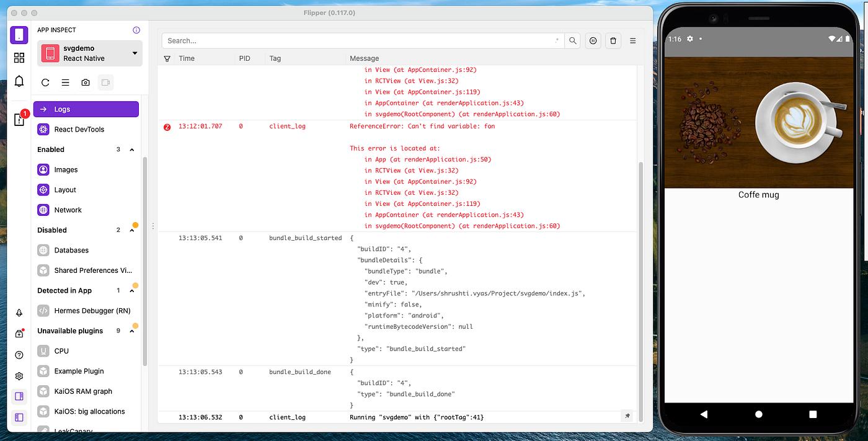Image resolution: width=868 pixels, height=441 pixels.
Task: Toggle the right sidebar layout icon
Action: point(19,396)
